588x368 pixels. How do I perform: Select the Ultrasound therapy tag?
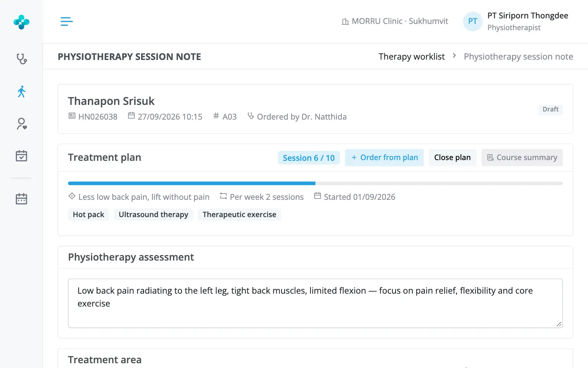pos(153,215)
